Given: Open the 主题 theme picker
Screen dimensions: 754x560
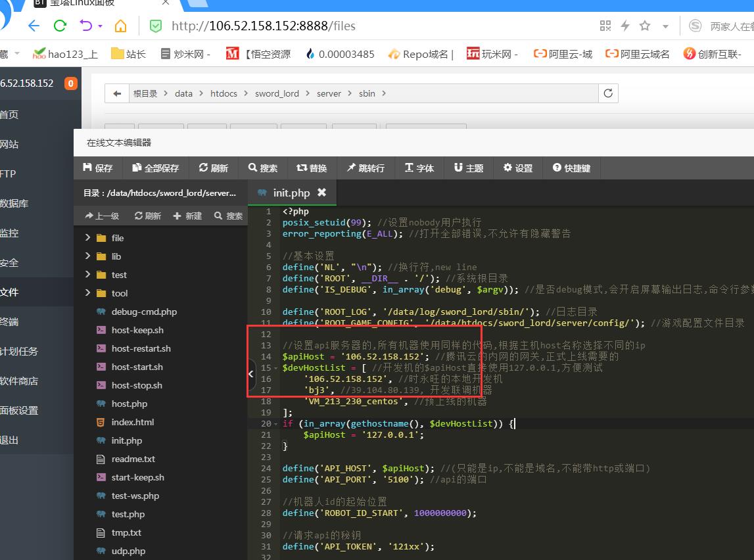Looking at the screenshot, I should (468, 168).
